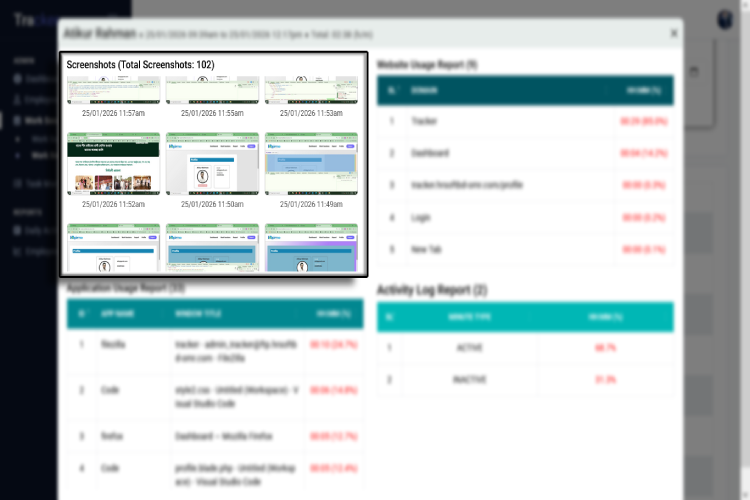Select the Dashboard row in Website Usage Report
The image size is (750, 500).
coord(524,153)
